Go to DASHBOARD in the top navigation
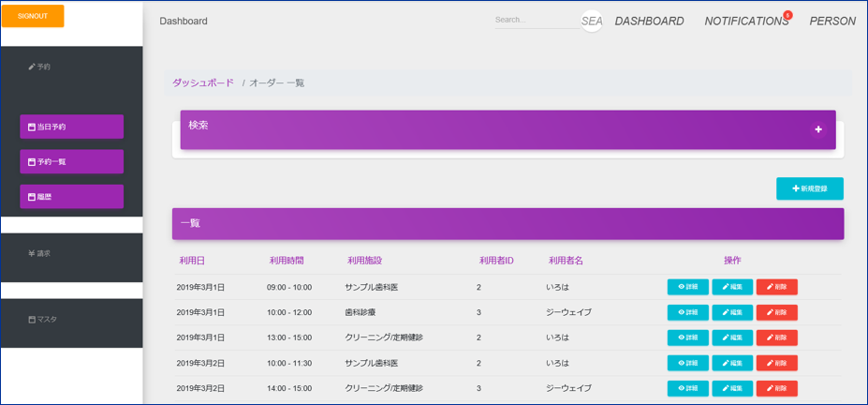The width and height of the screenshot is (868, 405). 649,22
